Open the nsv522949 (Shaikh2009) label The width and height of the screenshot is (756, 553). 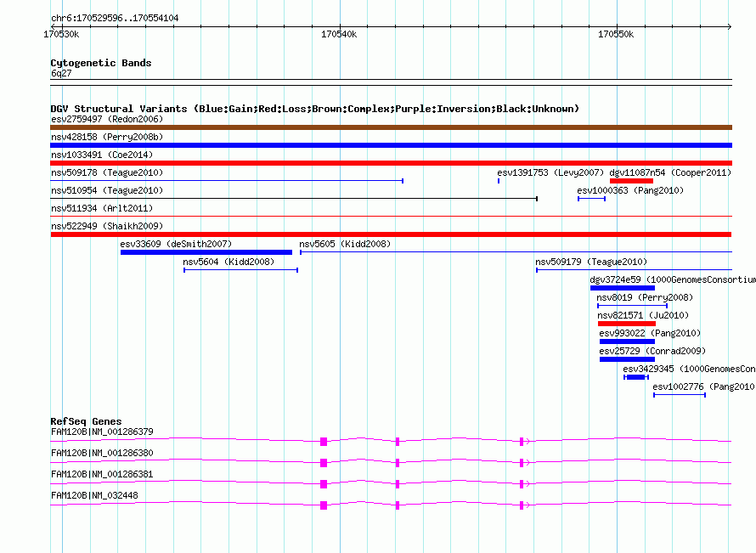tap(107, 226)
